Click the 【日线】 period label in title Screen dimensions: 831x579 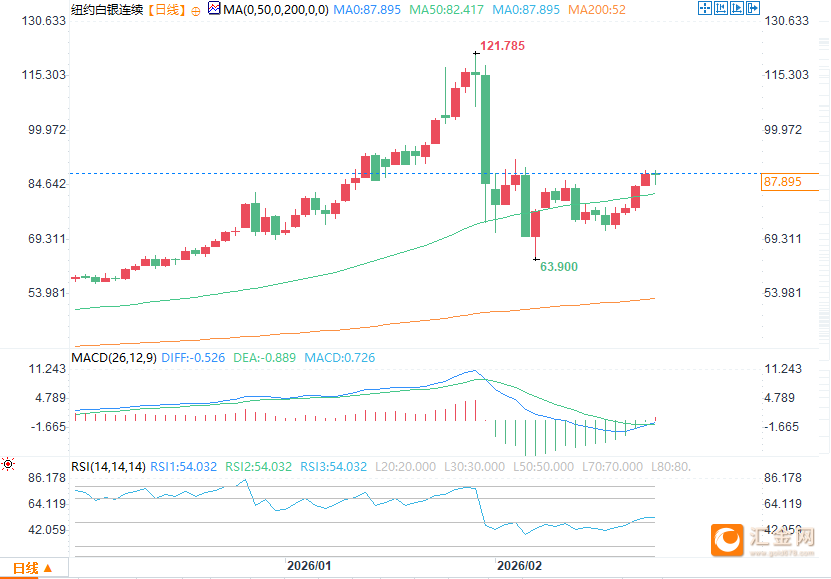coord(166,10)
